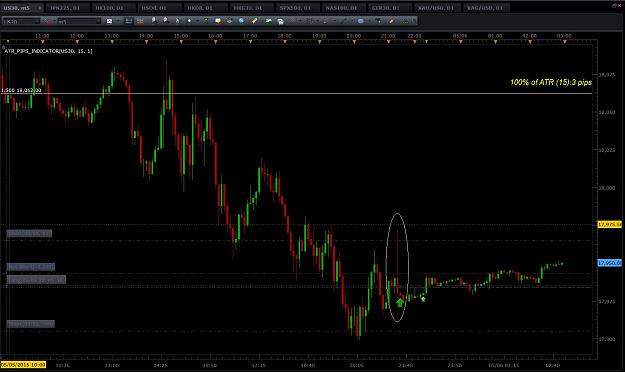The image size is (625, 372).
Task: Click the 17,900 price axis label
Action: click(x=607, y=339)
